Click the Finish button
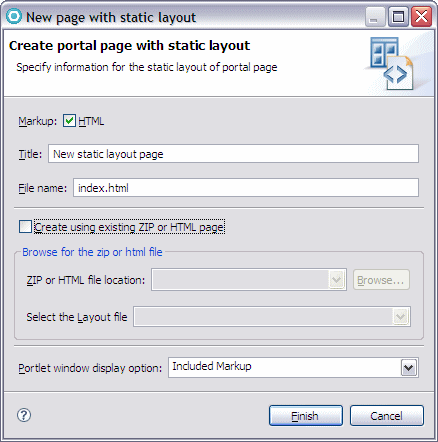This screenshot has height=442, width=438. pos(306,416)
